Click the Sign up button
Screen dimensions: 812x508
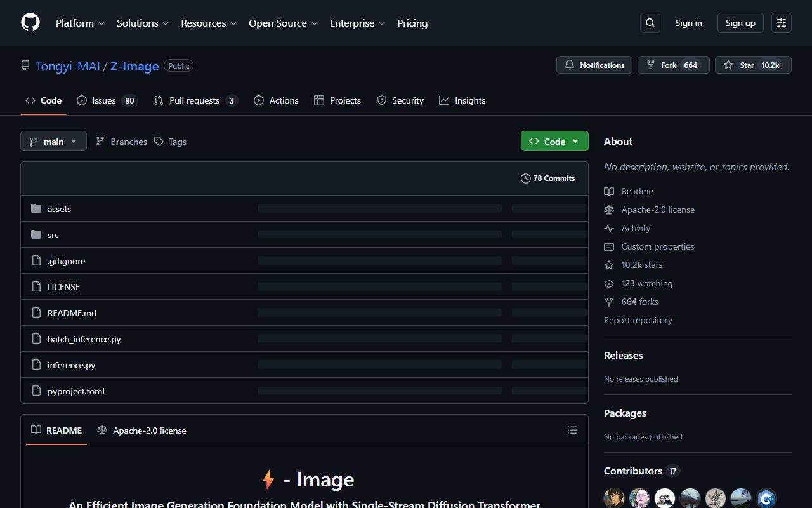coord(740,22)
